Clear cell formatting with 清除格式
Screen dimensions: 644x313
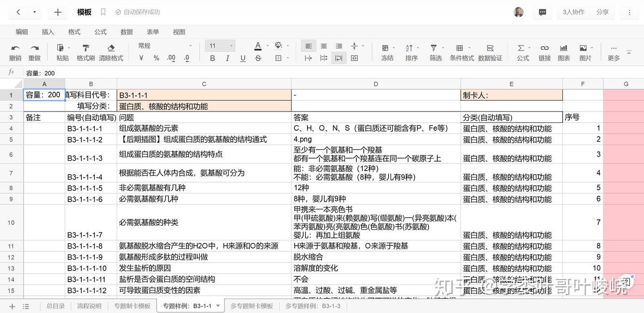tap(111, 52)
